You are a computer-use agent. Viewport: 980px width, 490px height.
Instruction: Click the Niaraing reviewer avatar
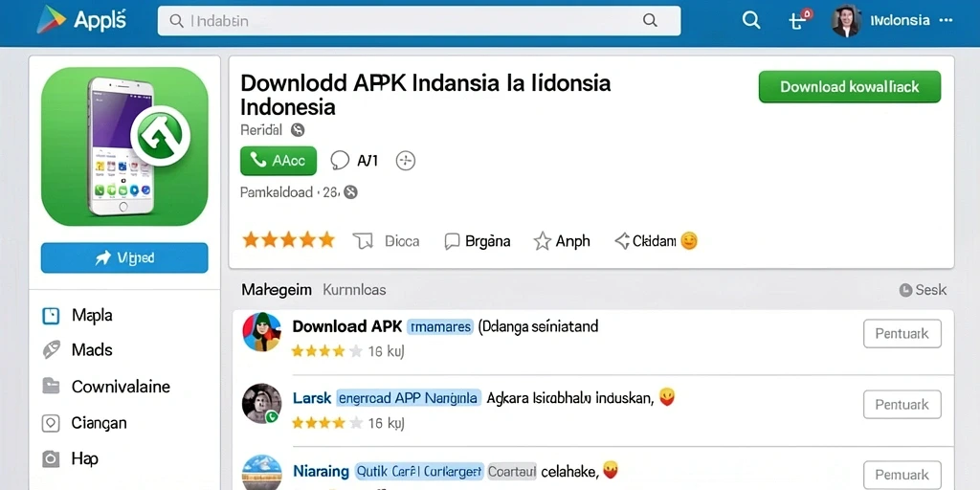pyautogui.click(x=261, y=473)
